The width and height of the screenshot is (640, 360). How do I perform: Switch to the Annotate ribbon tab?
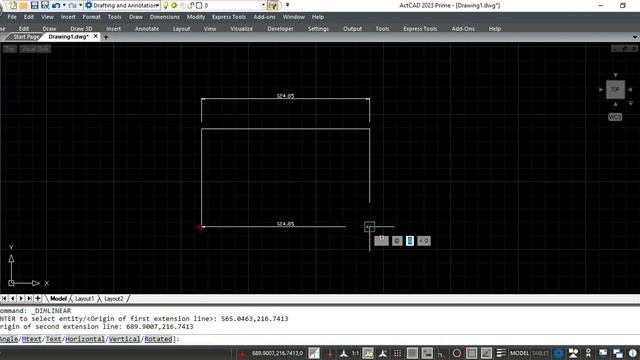(x=147, y=29)
